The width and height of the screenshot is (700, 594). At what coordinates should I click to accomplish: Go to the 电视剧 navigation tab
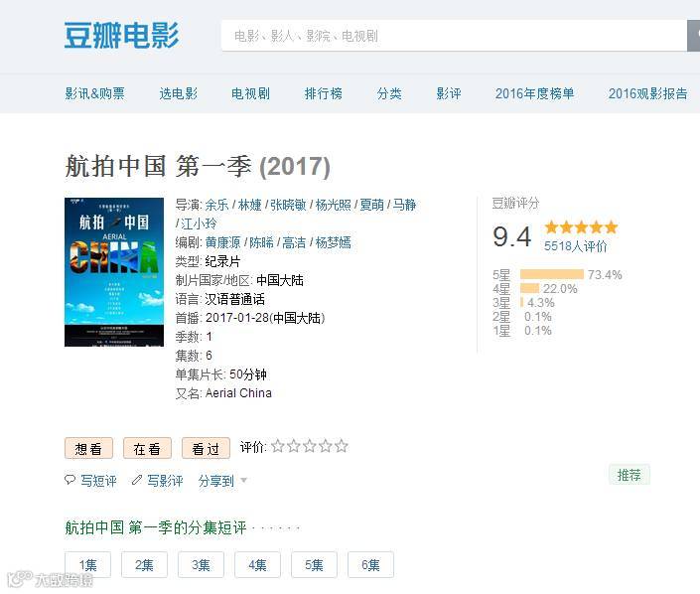click(x=250, y=93)
